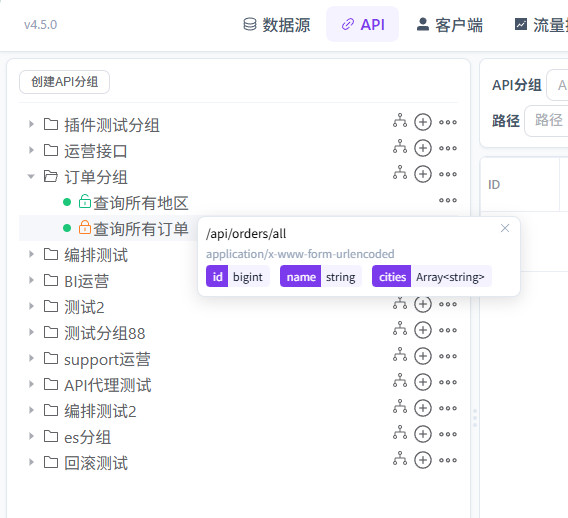The image size is (568, 518).
Task: Click add icon for 回滚测试
Action: pos(423,460)
